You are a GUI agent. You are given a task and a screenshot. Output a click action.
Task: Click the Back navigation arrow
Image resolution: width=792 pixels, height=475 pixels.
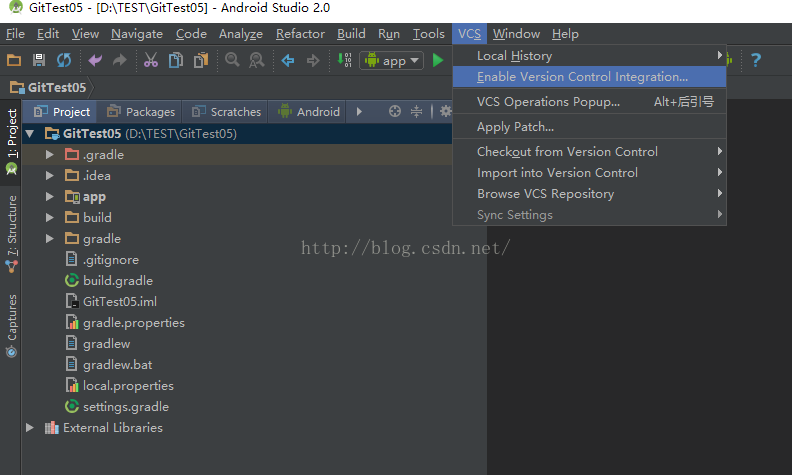pos(288,61)
